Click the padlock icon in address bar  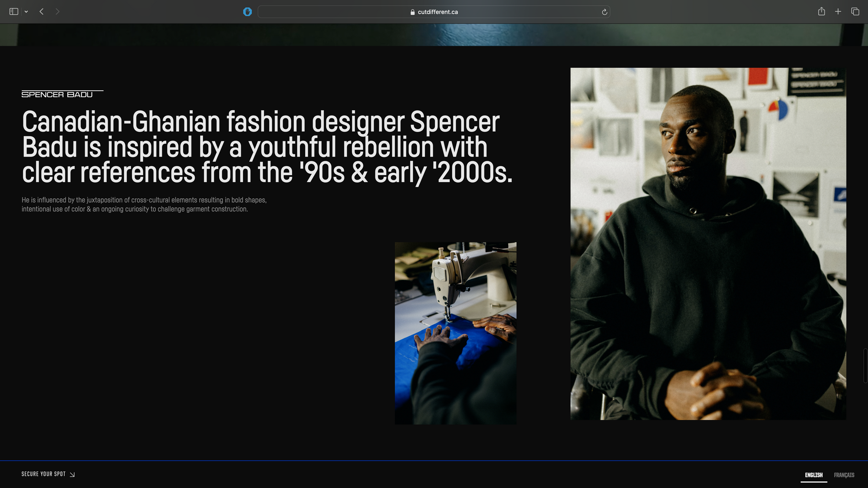412,12
